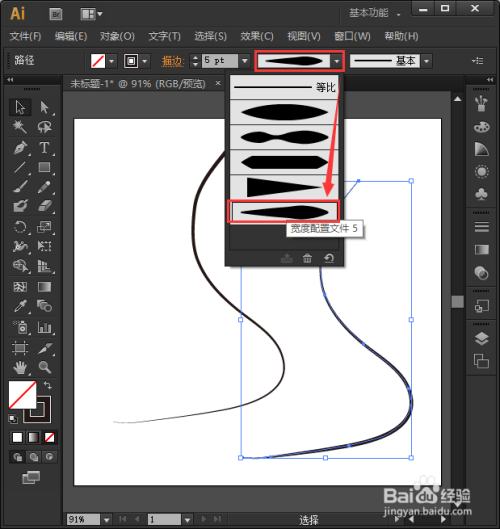Click the trash icon in width profile panel
Viewport: 500px width, 529px height.
pyautogui.click(x=307, y=258)
